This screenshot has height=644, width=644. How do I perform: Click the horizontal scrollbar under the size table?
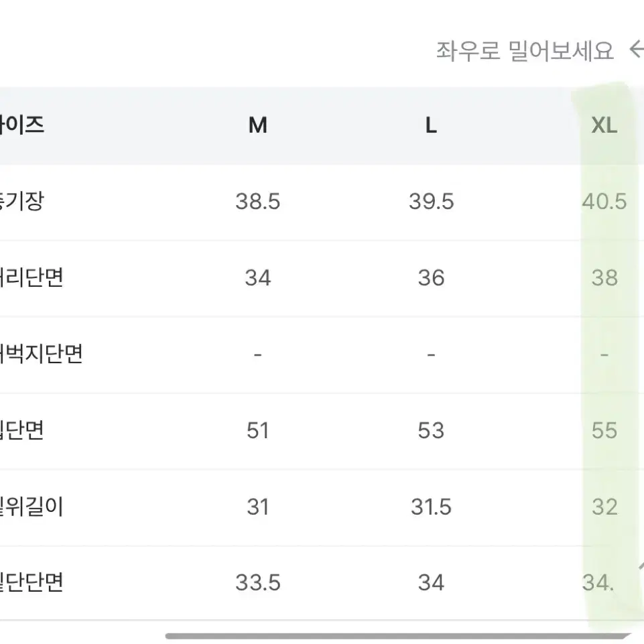(x=397, y=636)
